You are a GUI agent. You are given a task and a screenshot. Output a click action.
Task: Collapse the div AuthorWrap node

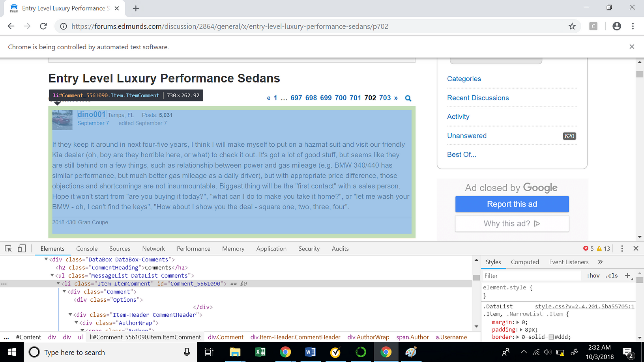pos(77,323)
